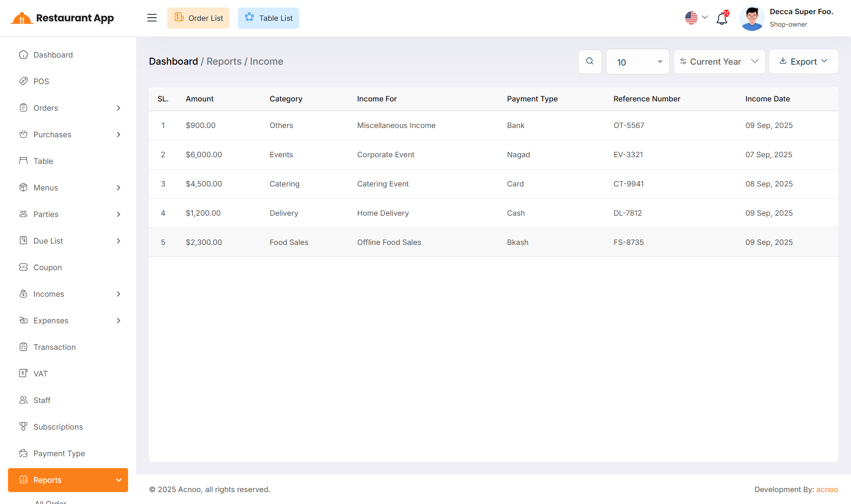
Task: Open the Table sidebar item
Action: [43, 161]
